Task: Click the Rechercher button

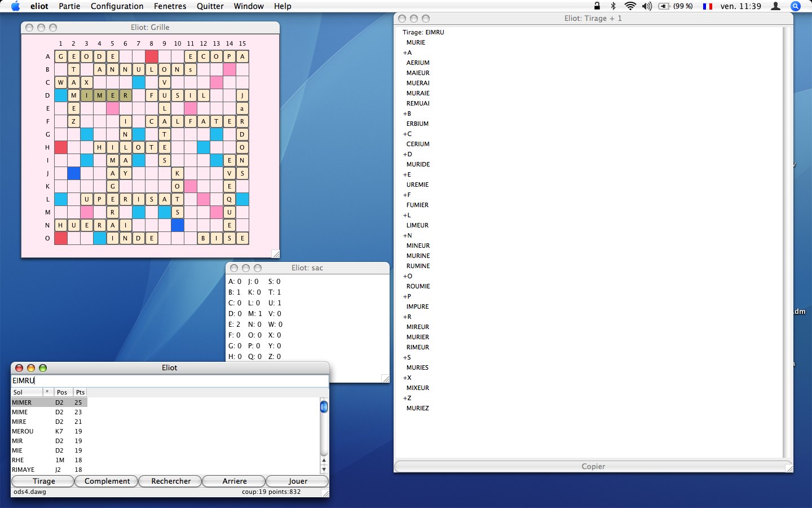Action: click(x=171, y=481)
